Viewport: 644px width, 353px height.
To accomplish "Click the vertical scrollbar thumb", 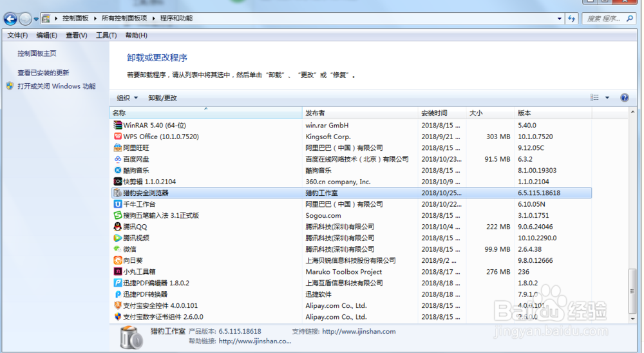I will pyautogui.click(x=632, y=291).
